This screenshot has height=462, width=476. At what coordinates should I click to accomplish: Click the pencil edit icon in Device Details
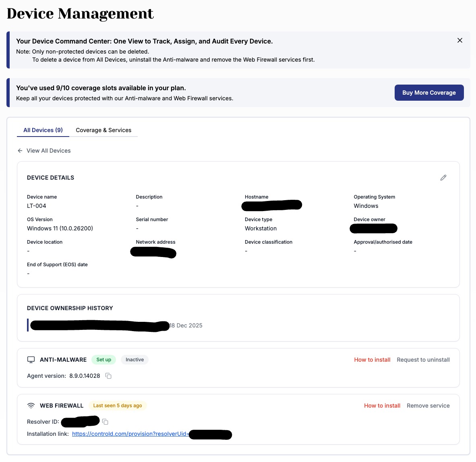[x=443, y=178]
